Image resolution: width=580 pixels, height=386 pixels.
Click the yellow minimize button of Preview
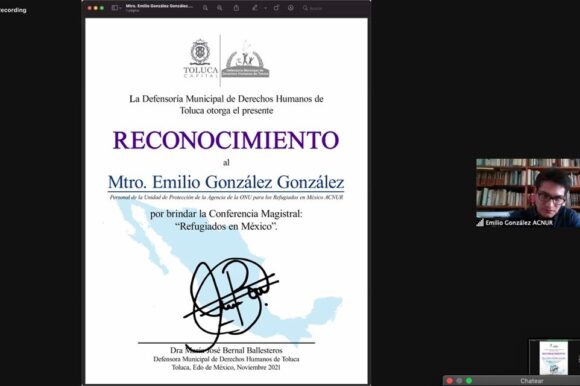95,8
